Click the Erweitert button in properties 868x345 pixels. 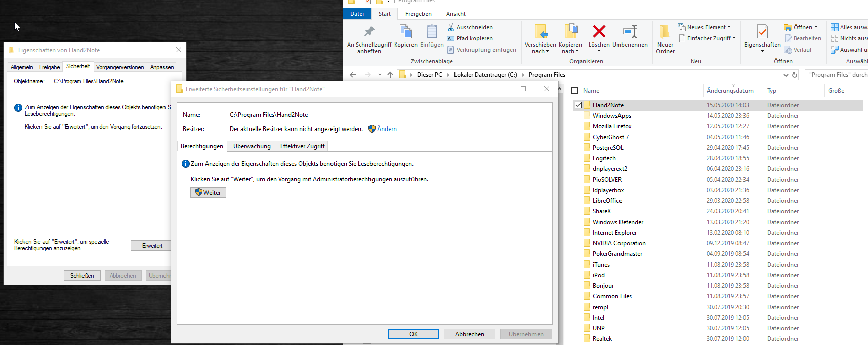click(152, 246)
